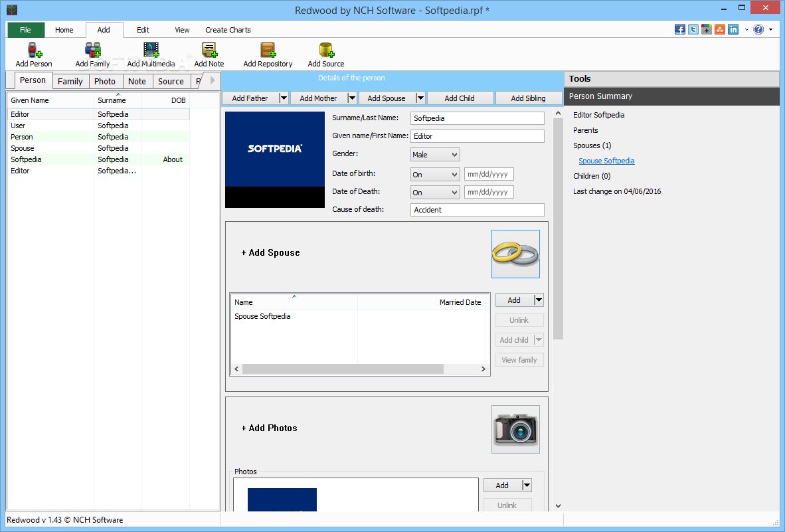
Task: Click the Add Mother button
Action: (x=318, y=98)
